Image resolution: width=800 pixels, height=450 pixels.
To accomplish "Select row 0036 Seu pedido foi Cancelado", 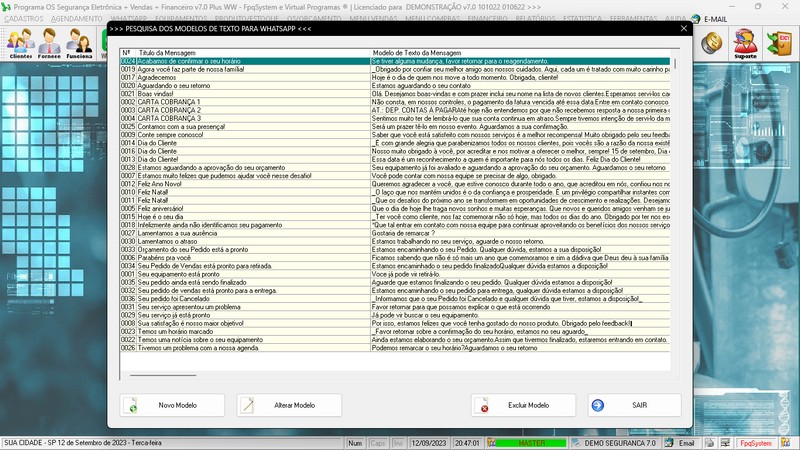I will click(x=395, y=298).
